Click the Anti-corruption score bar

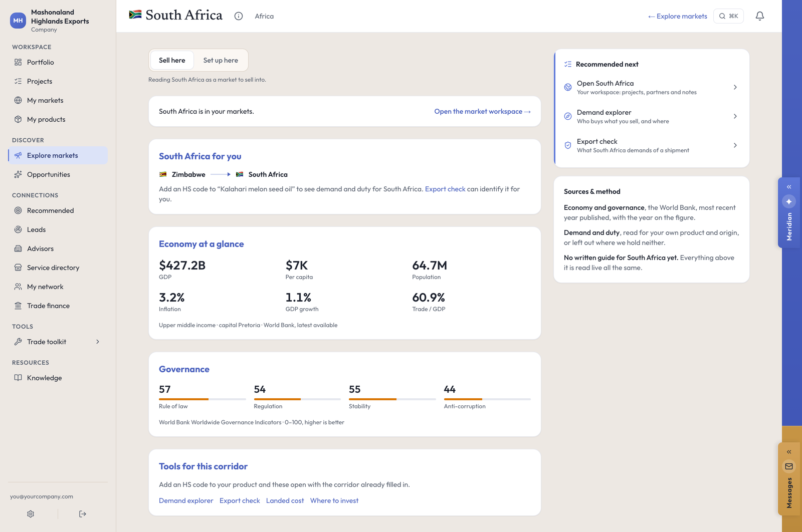click(x=487, y=399)
